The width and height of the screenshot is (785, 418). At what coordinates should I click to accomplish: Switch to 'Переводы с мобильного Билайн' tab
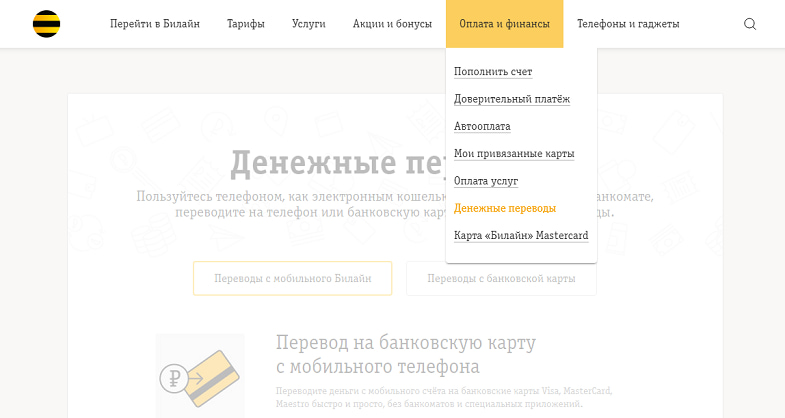pyautogui.click(x=292, y=278)
